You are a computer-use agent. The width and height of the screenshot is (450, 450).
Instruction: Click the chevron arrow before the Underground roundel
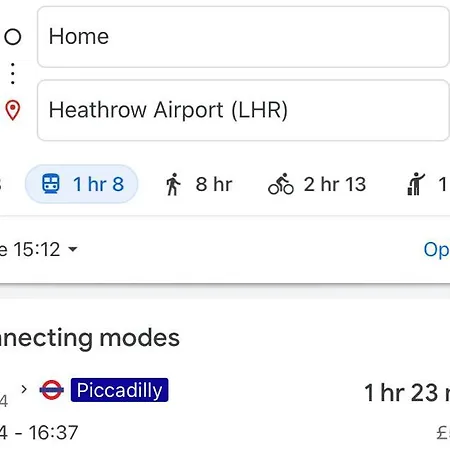[24, 389]
